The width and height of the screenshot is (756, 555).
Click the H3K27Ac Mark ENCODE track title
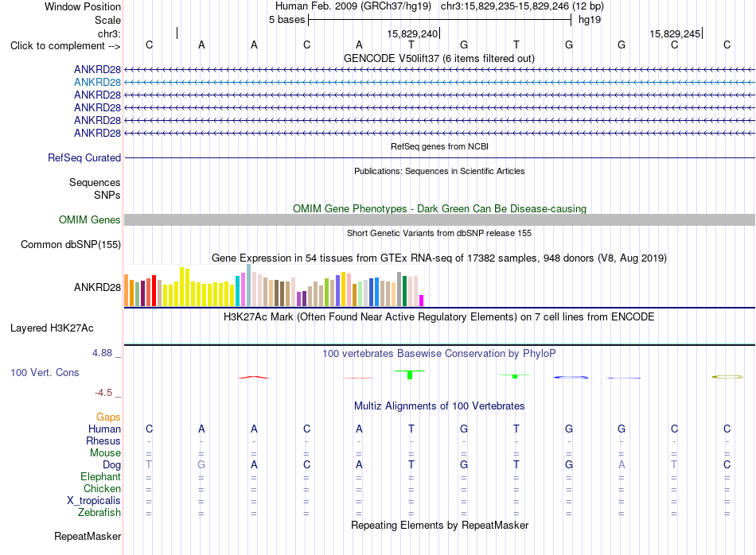click(438, 317)
